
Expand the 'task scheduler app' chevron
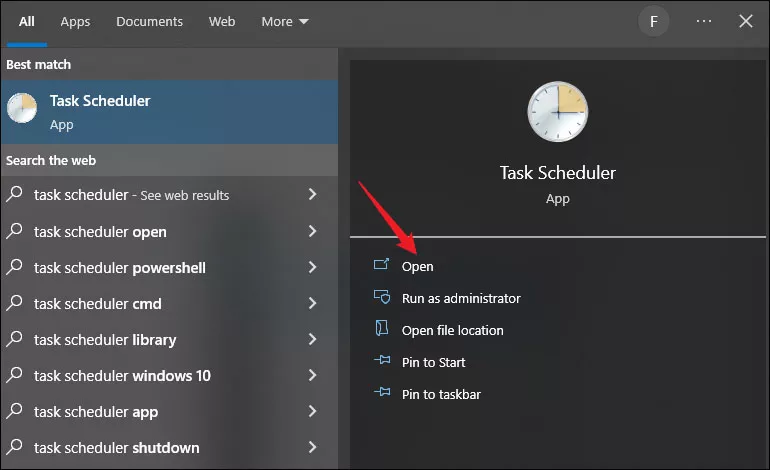[312, 411]
